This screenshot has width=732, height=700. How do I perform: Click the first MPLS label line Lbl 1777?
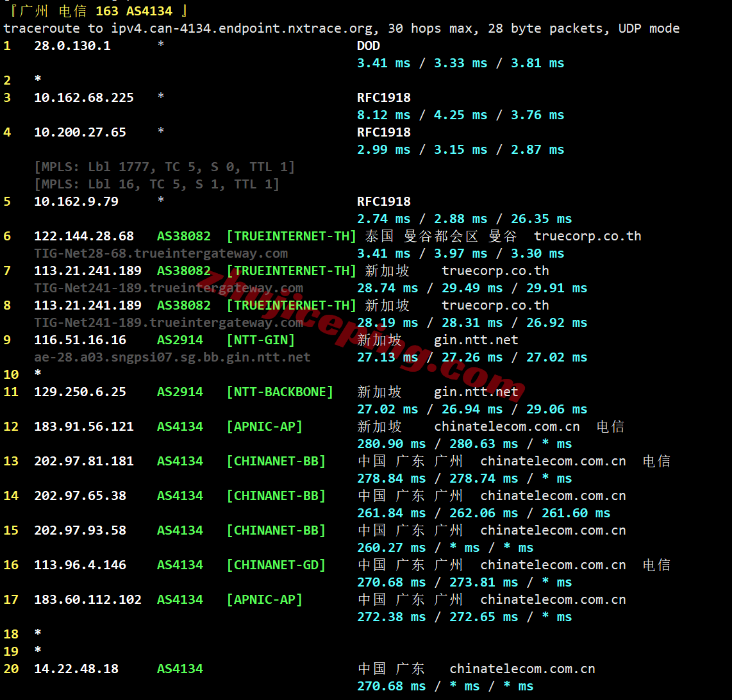tap(164, 167)
